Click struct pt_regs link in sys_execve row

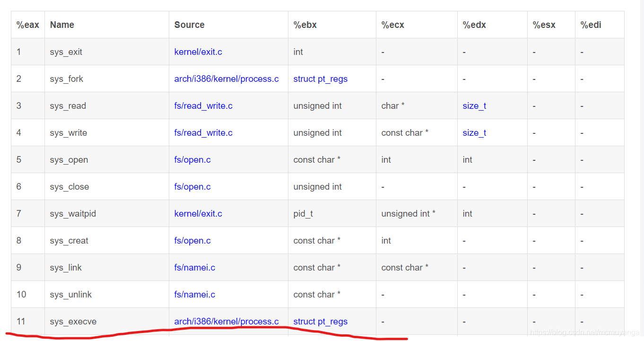pyautogui.click(x=321, y=322)
